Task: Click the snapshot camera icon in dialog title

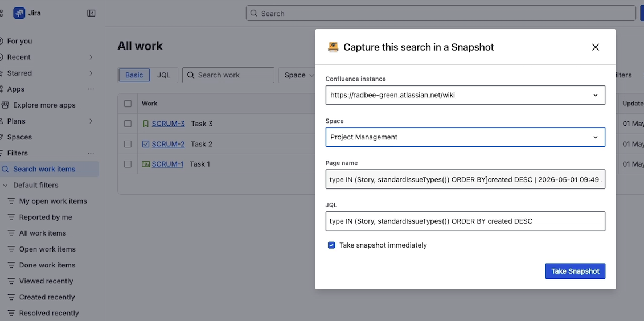Action: tap(333, 47)
